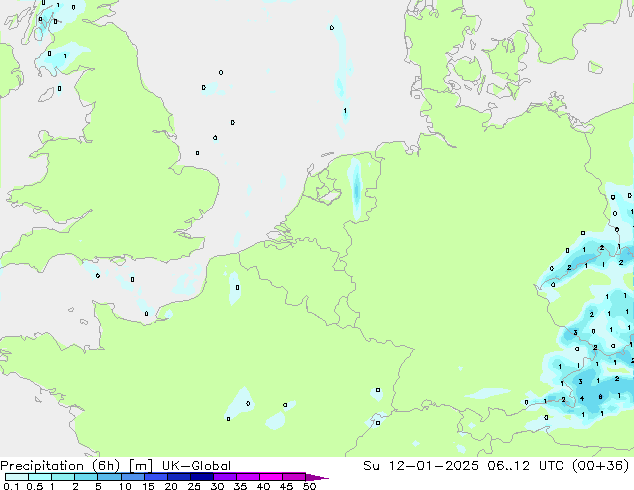Image resolution: width=634 pixels, height=490 pixels.
Task: Select the 'UK-Global' model label
Action: pos(196,466)
